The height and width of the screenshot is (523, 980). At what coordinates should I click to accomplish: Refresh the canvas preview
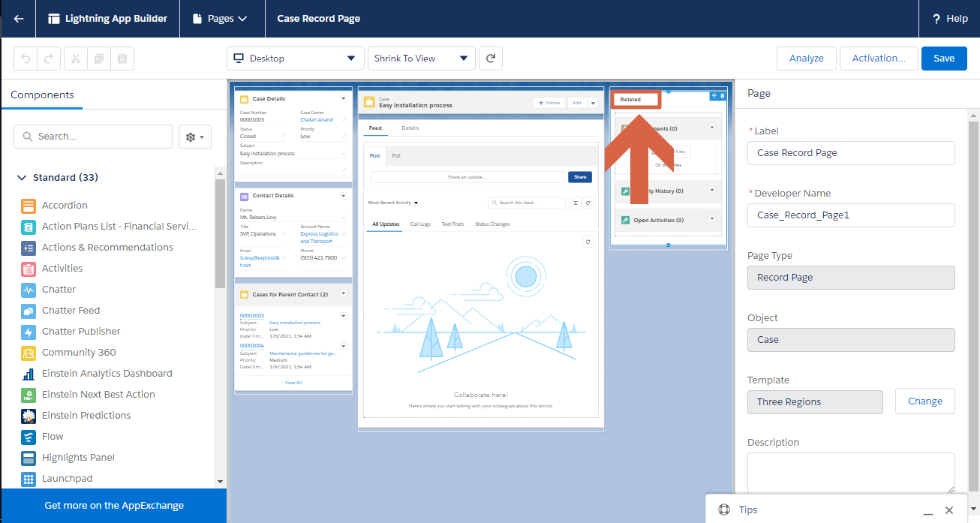pos(491,59)
